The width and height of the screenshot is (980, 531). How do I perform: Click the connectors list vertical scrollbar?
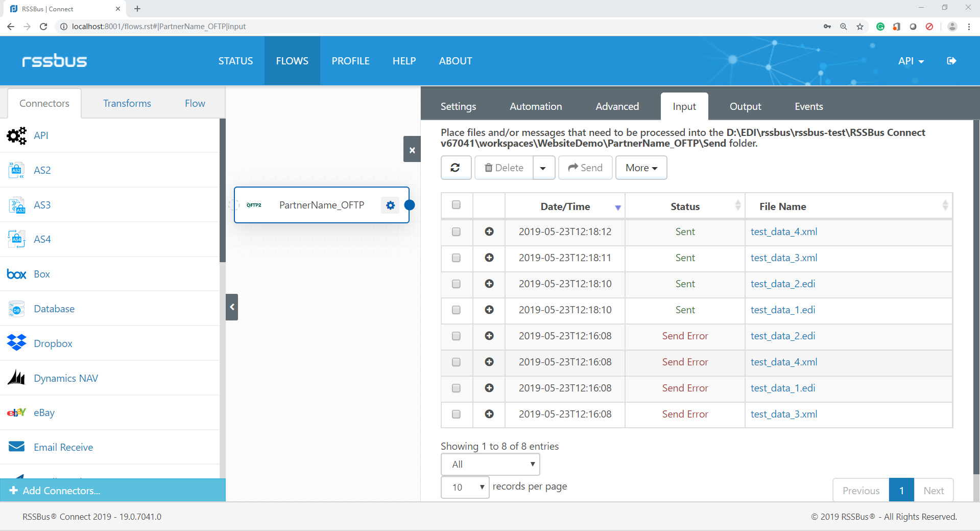point(222,190)
